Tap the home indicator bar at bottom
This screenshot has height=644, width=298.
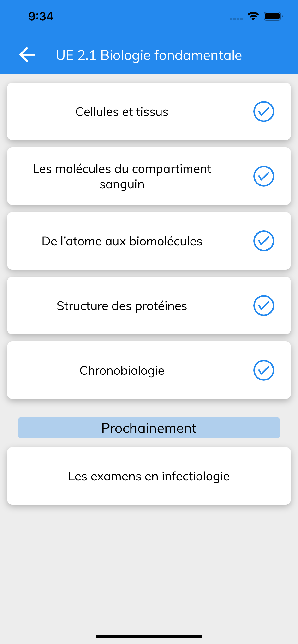tap(149, 636)
